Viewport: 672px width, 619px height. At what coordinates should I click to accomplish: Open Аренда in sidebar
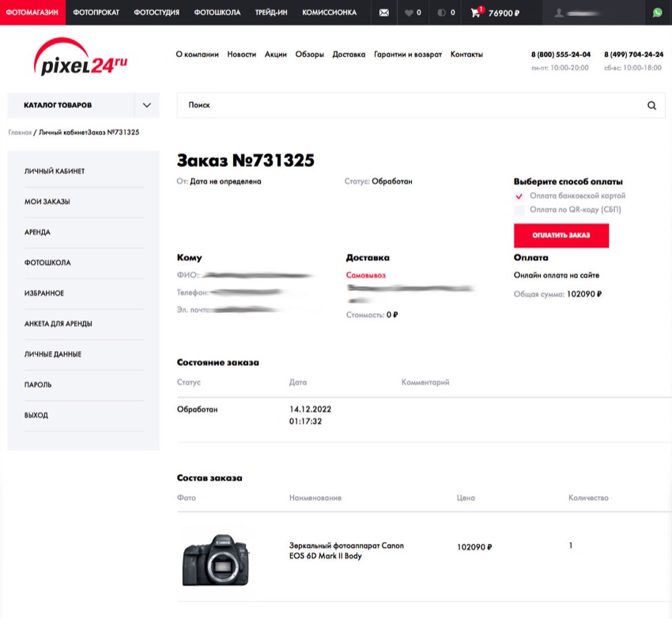tap(37, 232)
